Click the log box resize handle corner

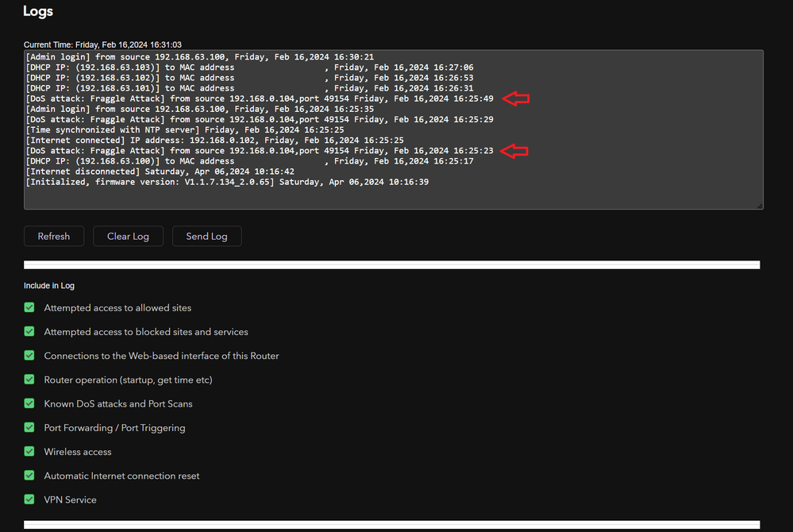tap(759, 205)
